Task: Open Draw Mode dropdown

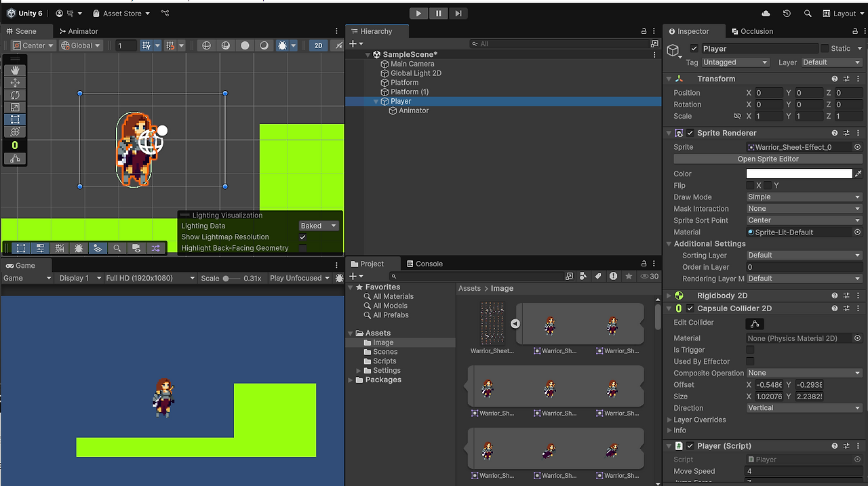Action: (x=804, y=197)
